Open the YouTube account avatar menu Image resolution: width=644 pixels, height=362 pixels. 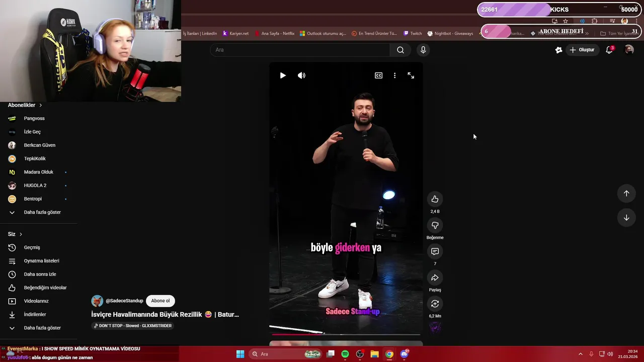point(629,50)
